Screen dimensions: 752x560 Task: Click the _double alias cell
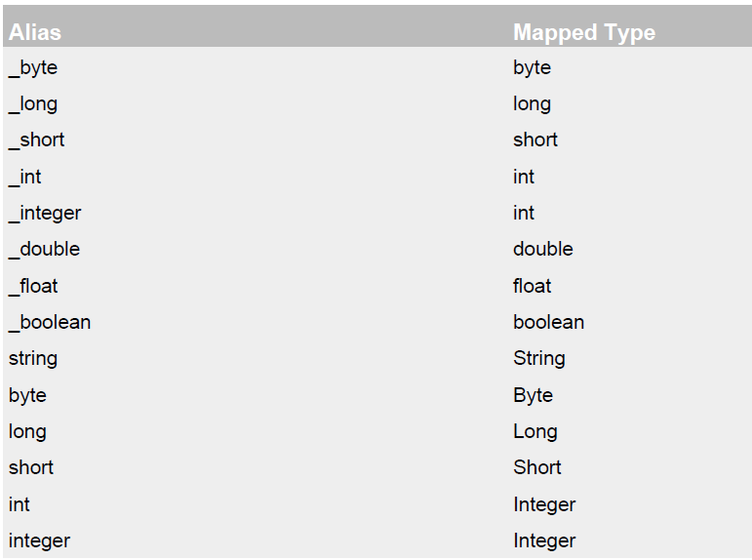tap(44, 250)
